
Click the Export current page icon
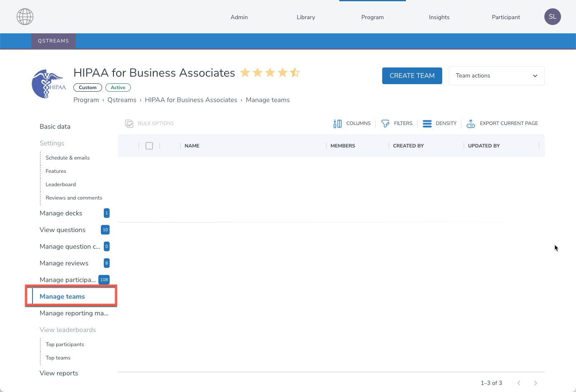(471, 123)
